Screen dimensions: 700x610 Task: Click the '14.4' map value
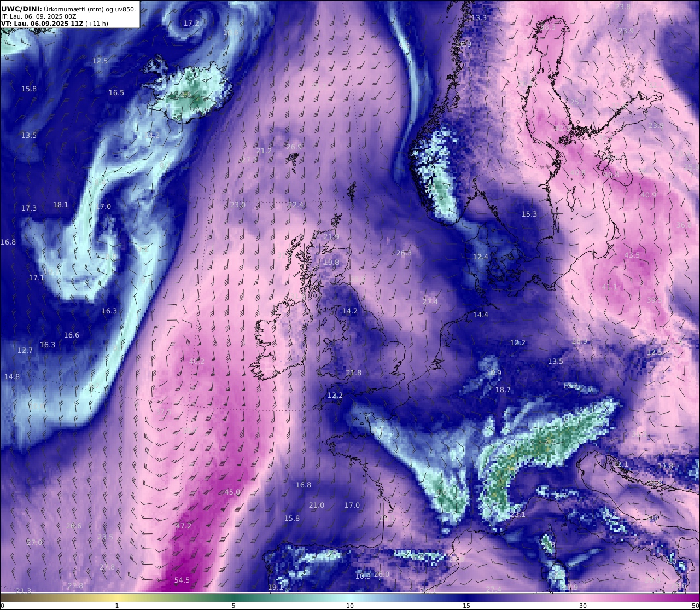pyautogui.click(x=481, y=315)
